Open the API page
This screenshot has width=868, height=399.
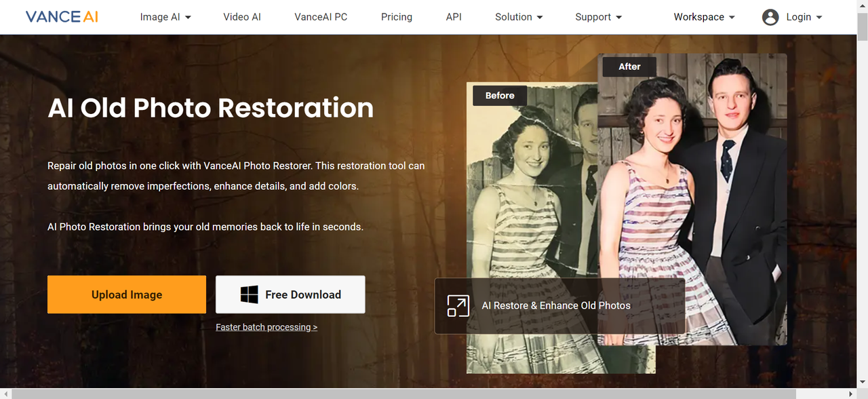point(454,17)
